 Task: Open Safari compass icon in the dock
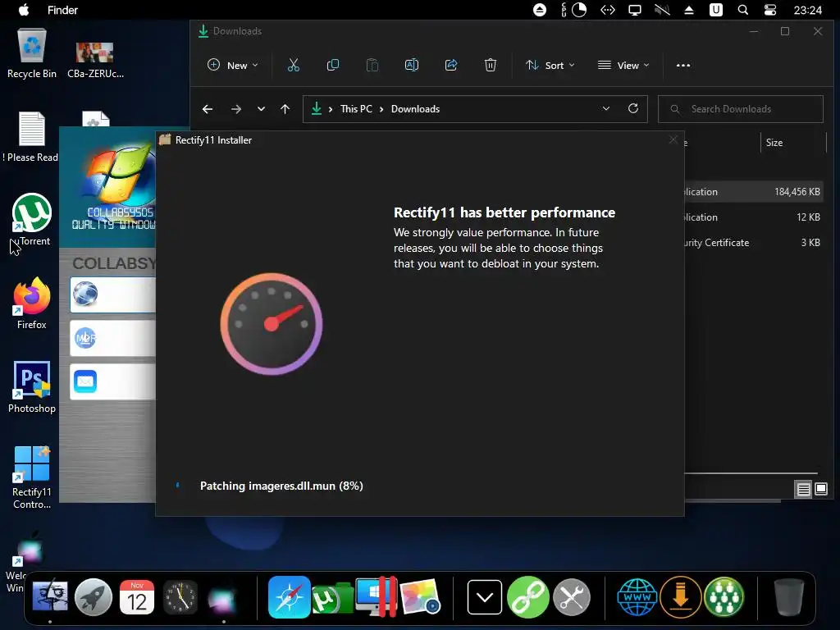[290, 597]
